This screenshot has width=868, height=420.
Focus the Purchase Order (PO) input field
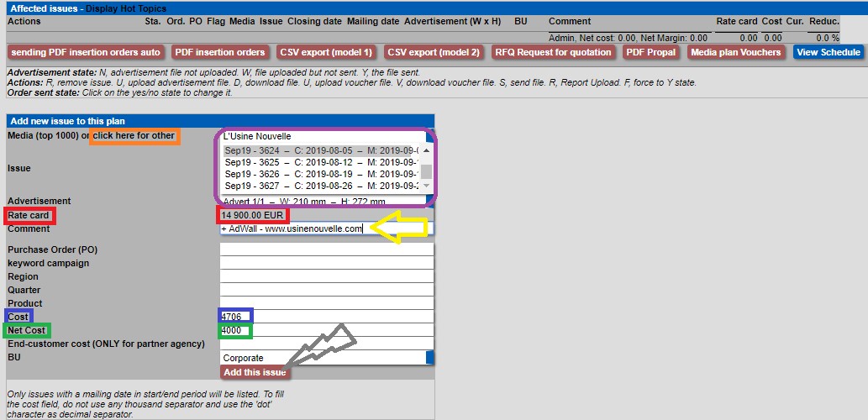pos(326,249)
